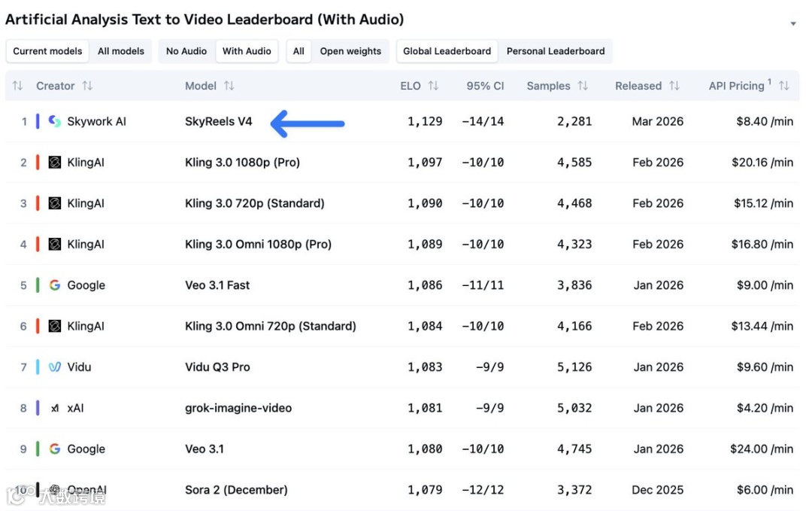Sort table by ELO column arrows
This screenshot has height=511, width=812.
434,86
